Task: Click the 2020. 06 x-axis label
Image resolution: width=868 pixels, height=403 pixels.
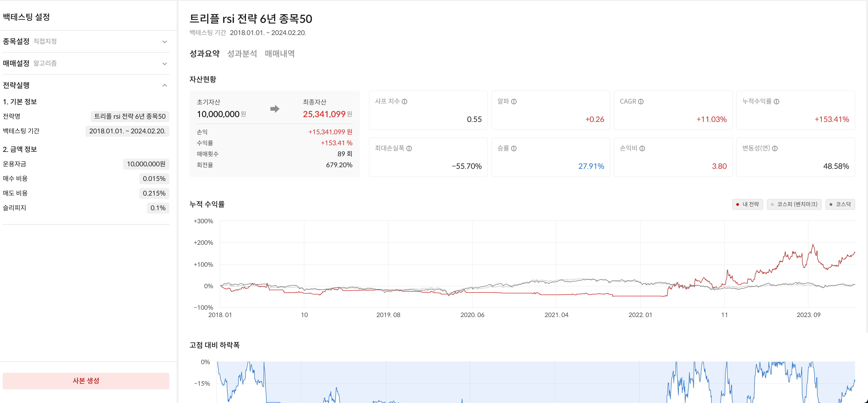Action: coord(472,315)
